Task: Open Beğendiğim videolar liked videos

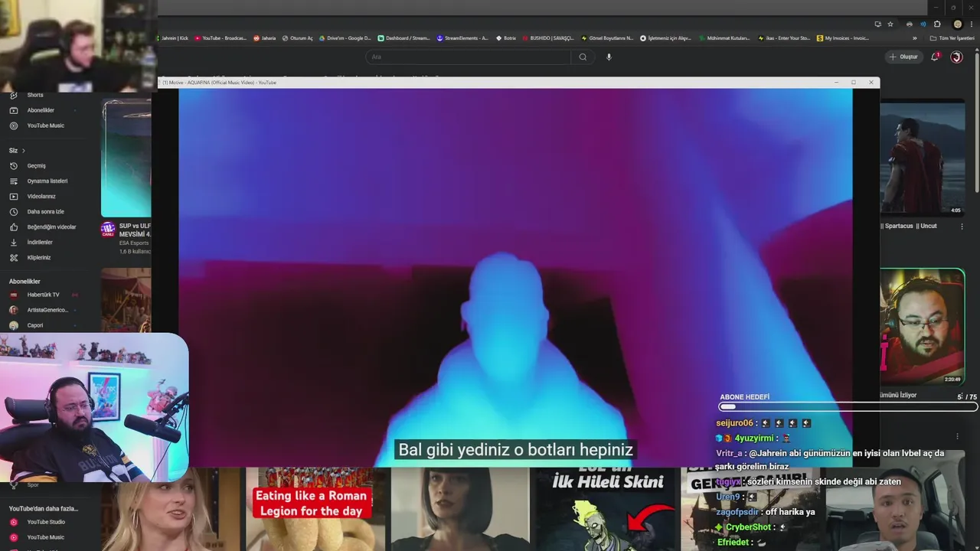Action: click(x=51, y=227)
